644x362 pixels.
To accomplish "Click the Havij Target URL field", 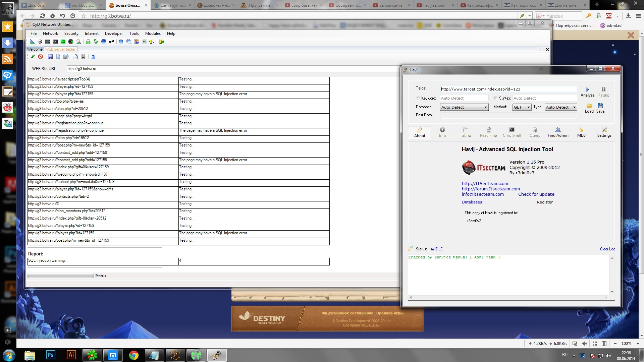I will point(508,89).
